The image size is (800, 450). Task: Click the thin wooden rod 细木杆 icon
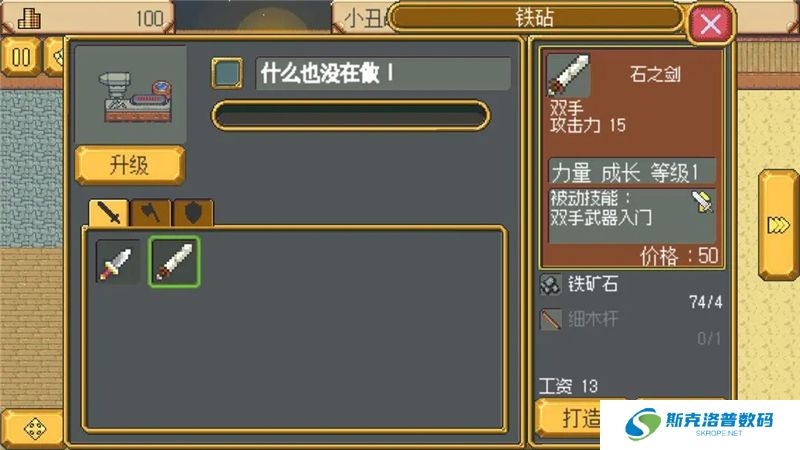pos(551,319)
